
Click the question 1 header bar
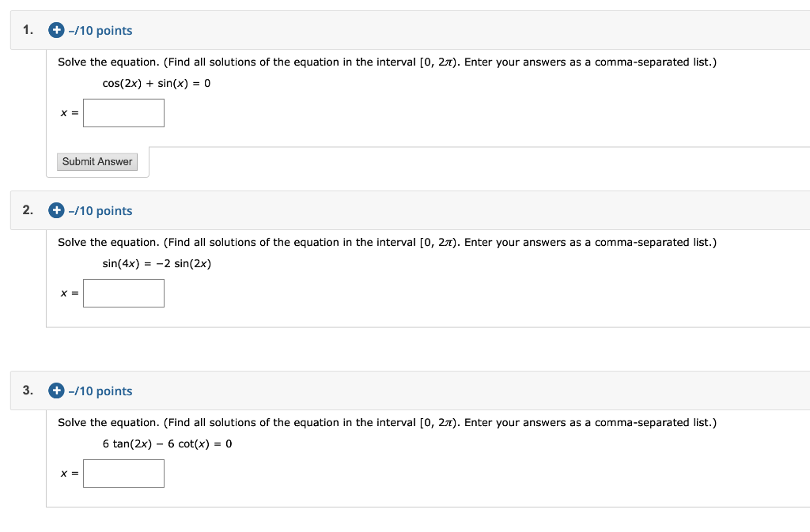pyautogui.click(x=396, y=30)
